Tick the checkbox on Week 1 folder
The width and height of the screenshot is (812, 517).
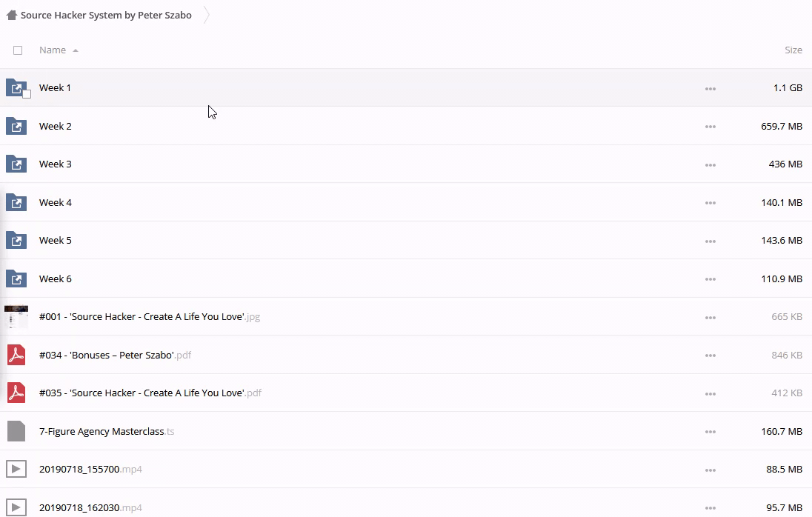coord(27,94)
